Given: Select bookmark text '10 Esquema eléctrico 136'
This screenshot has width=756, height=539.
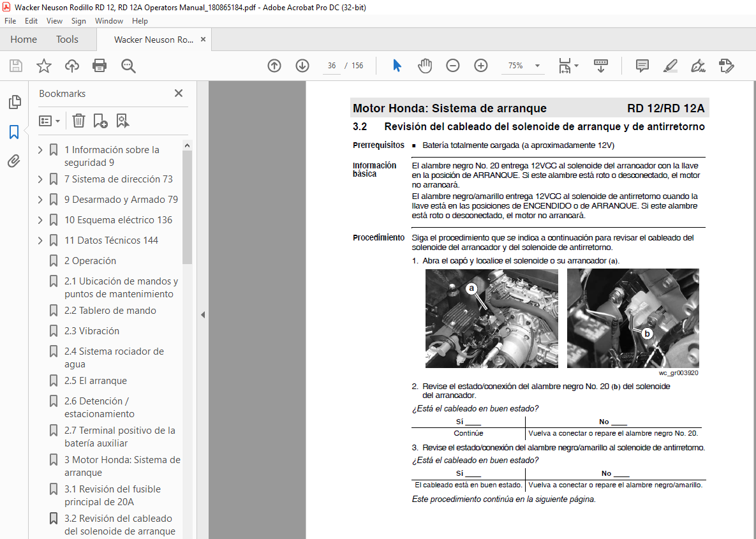Looking at the screenshot, I should point(118,220).
